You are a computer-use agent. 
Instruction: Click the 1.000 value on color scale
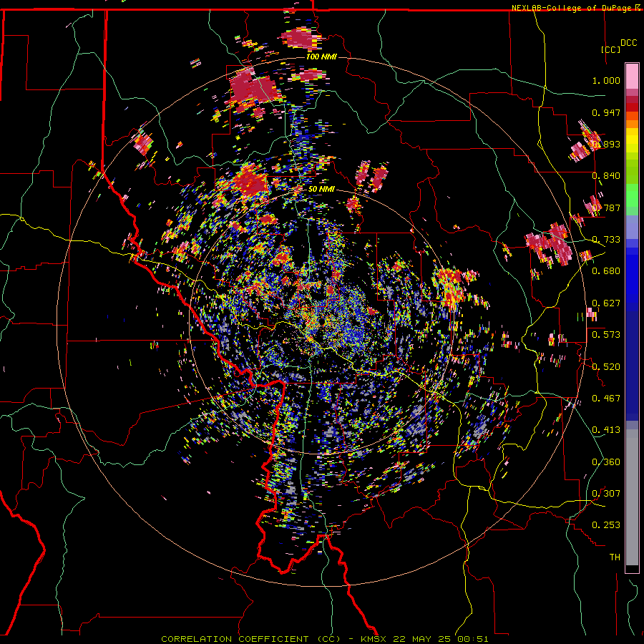606,80
